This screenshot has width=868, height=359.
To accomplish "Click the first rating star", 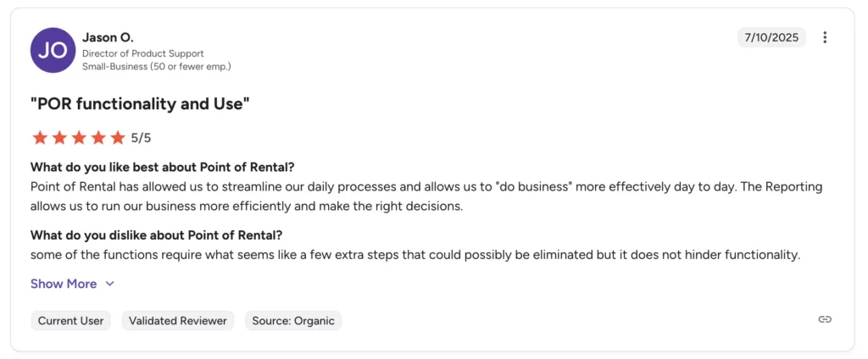I will tap(39, 137).
